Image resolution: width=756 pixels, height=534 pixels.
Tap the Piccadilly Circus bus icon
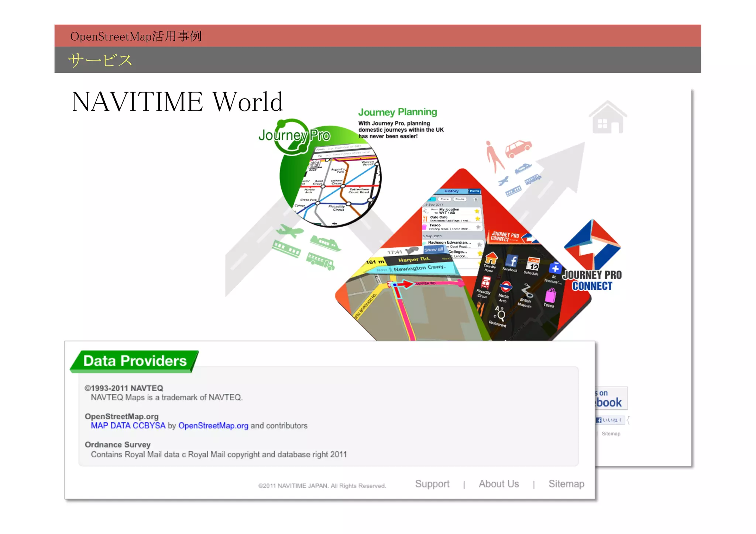486,283
